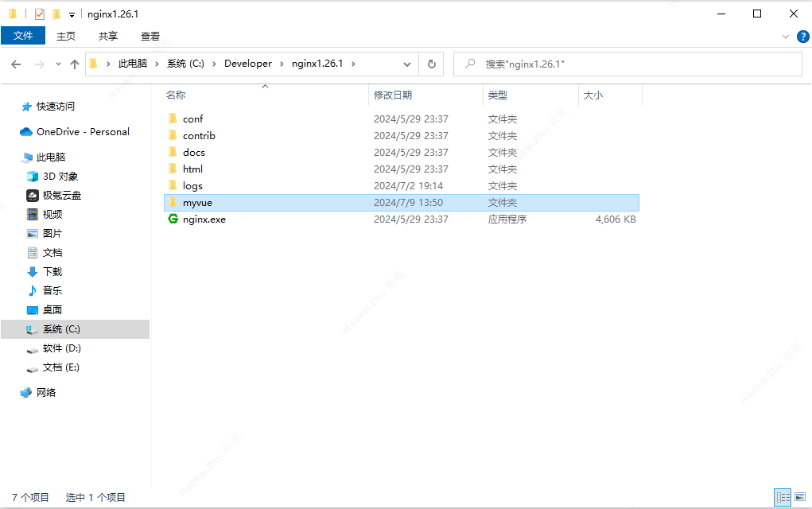The width and height of the screenshot is (812, 509).
Task: Switch to the 查看 (View) ribbon tab
Action: point(150,36)
